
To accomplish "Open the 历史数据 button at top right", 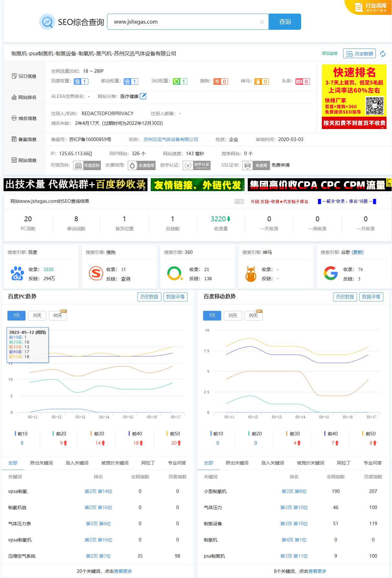I will point(359,54).
